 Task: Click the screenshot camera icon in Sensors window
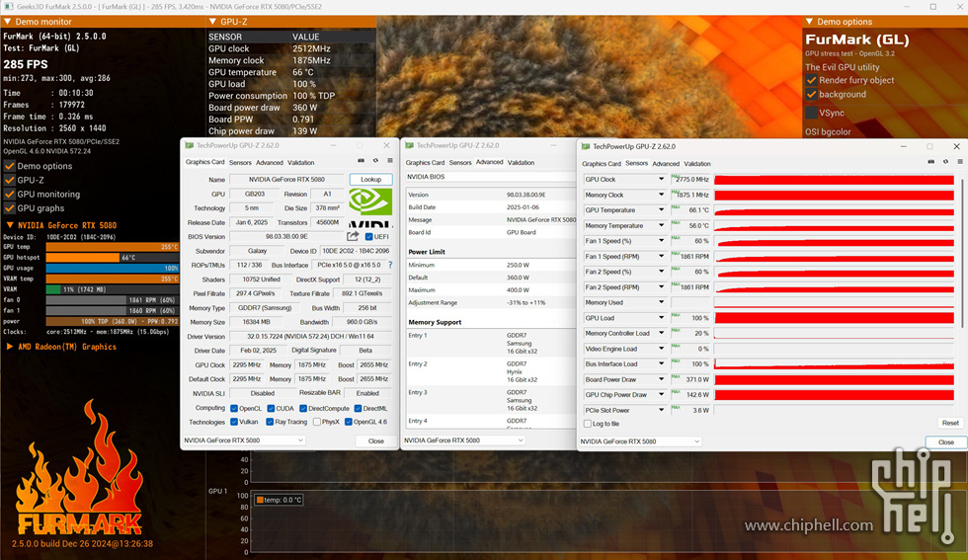(x=930, y=162)
